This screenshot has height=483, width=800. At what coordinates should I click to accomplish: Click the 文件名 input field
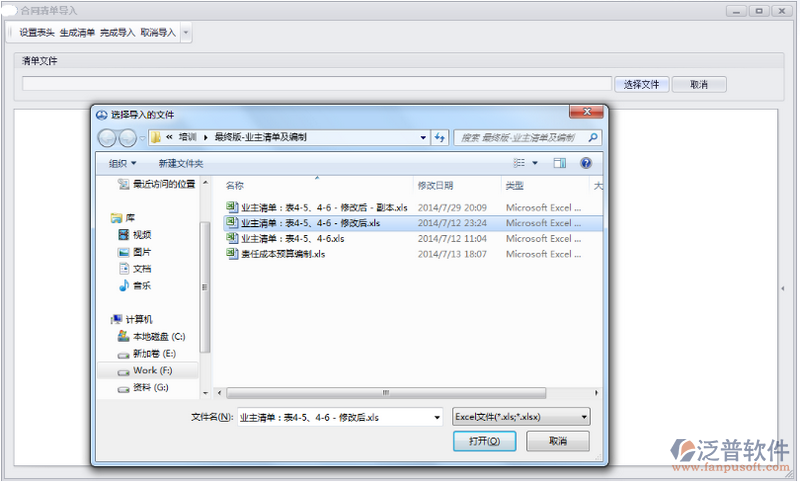(x=335, y=417)
